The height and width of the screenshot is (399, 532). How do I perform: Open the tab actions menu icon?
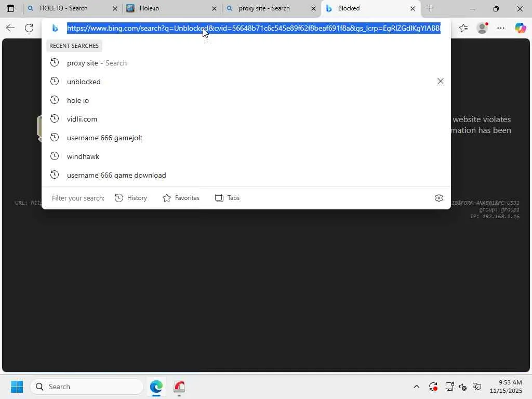(x=10, y=8)
